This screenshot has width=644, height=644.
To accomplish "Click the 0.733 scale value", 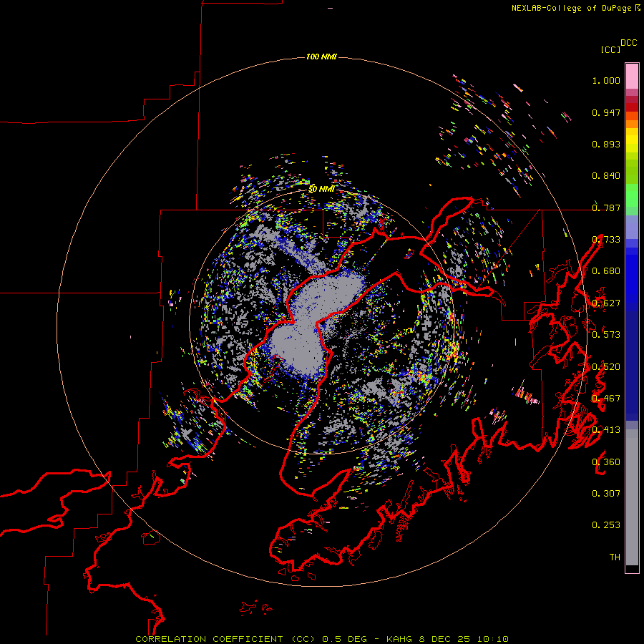I will (606, 240).
